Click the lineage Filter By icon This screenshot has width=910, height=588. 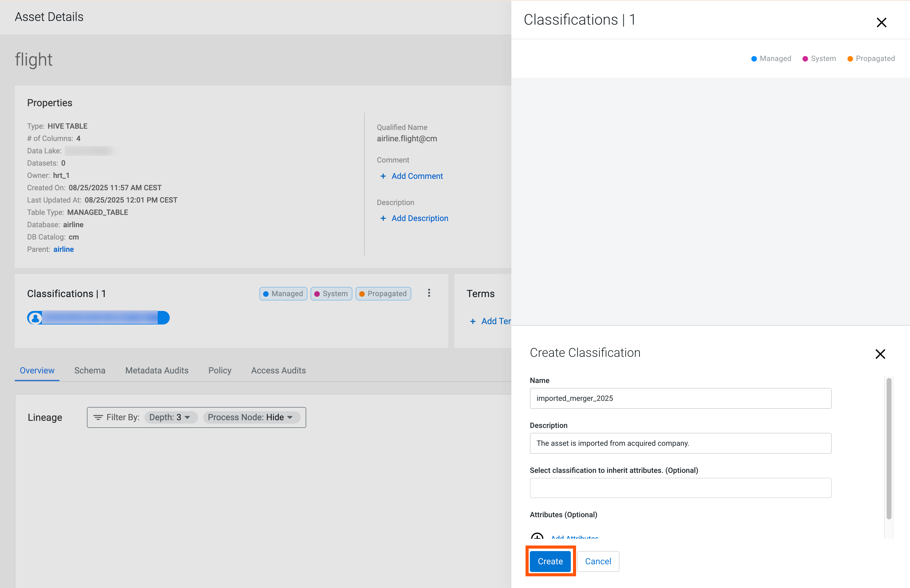pos(98,417)
